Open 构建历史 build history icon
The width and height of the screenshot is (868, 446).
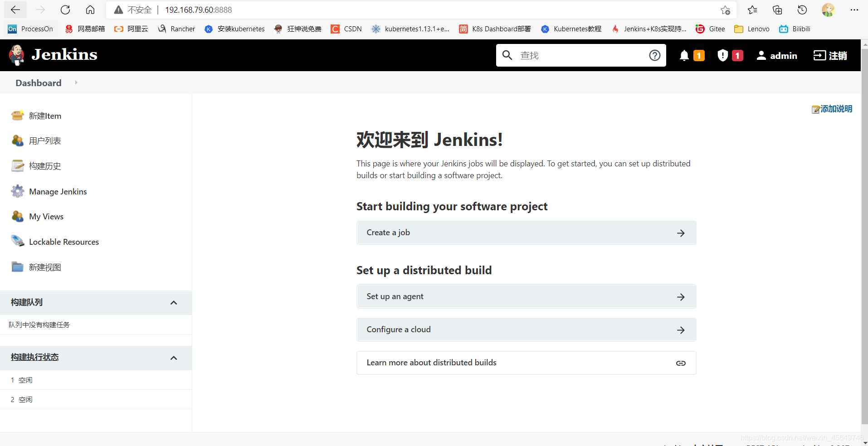click(x=18, y=166)
